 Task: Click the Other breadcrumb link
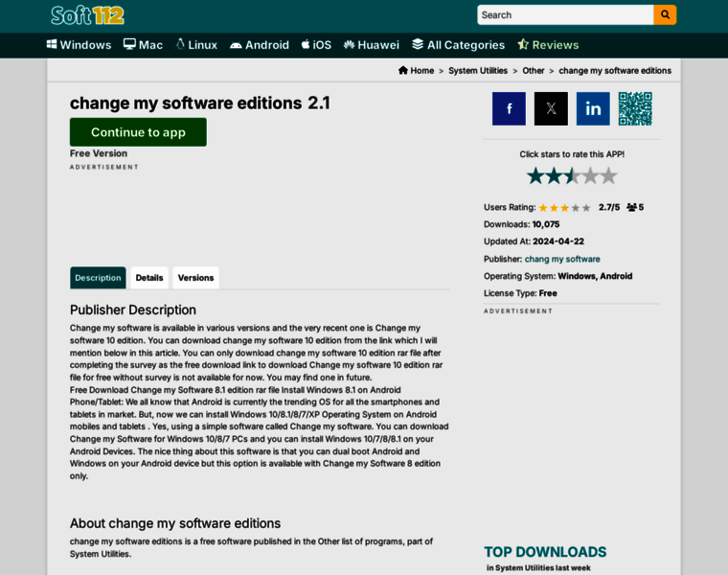point(533,71)
